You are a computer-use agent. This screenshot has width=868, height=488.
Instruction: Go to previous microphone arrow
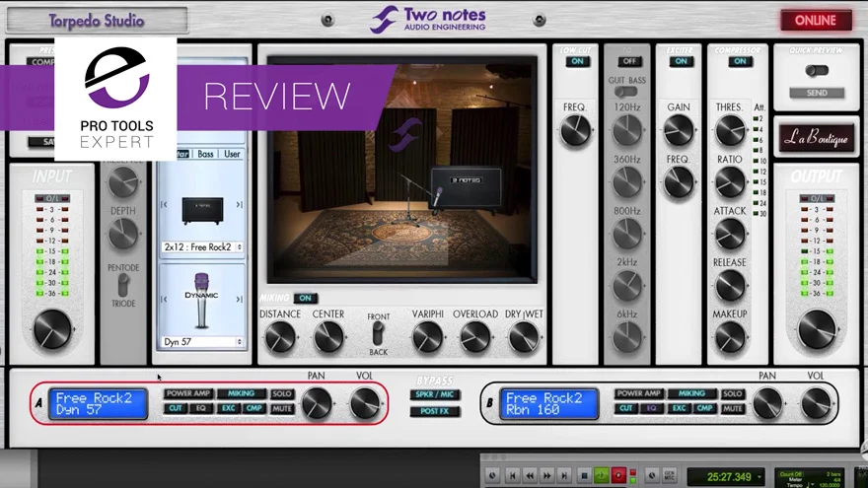(x=165, y=300)
